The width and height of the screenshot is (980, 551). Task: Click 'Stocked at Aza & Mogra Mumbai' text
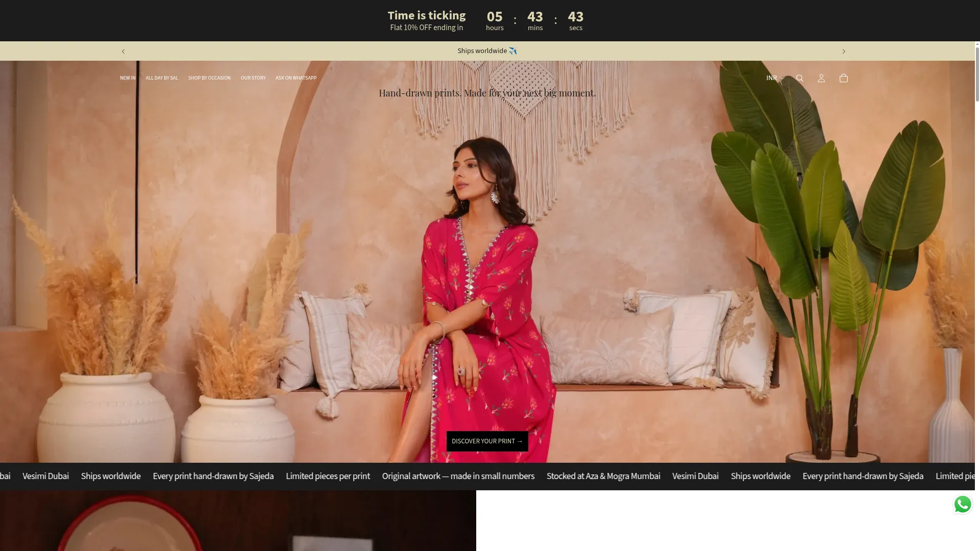(603, 476)
